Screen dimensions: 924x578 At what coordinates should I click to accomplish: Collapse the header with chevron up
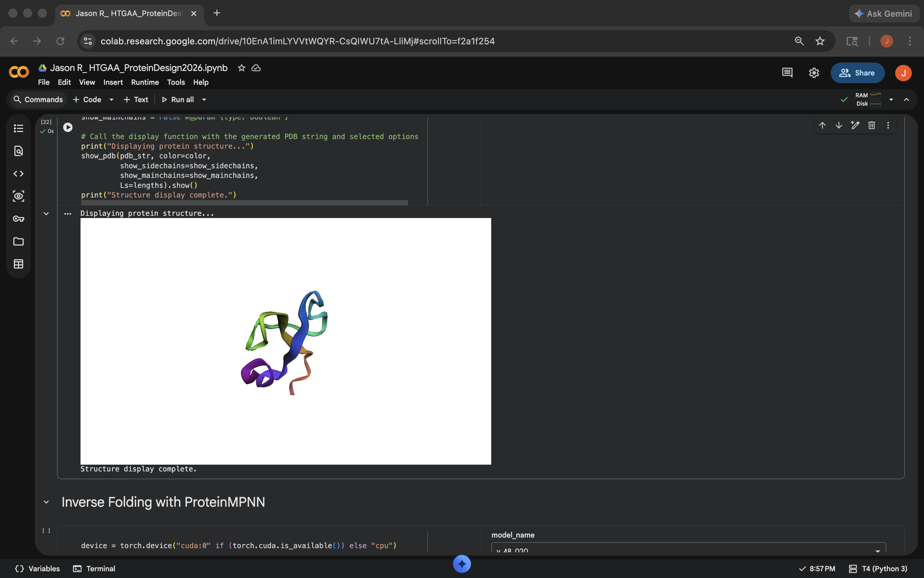pos(906,100)
